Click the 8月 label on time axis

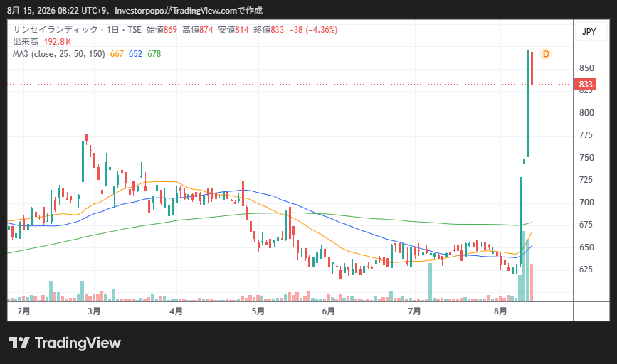500,311
